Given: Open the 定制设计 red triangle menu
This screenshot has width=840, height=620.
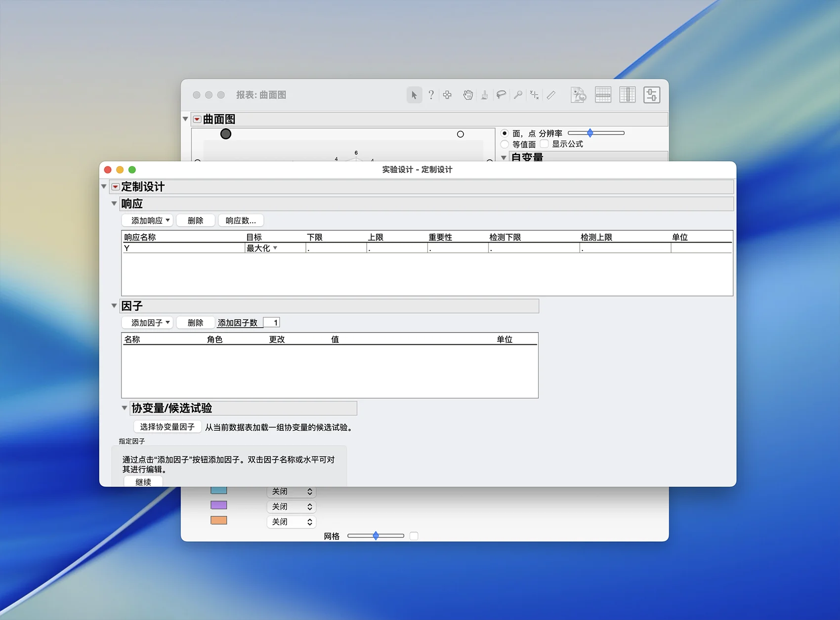Looking at the screenshot, I should (x=115, y=187).
